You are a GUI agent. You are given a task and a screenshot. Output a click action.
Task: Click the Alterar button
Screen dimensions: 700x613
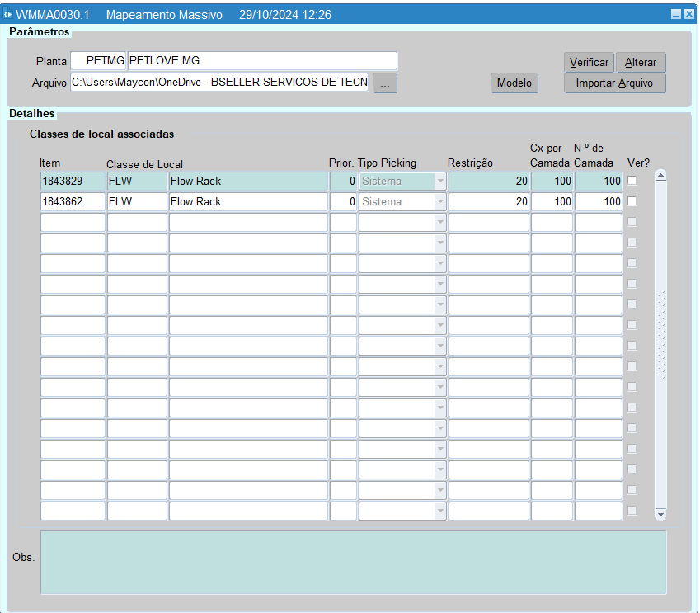click(x=641, y=63)
